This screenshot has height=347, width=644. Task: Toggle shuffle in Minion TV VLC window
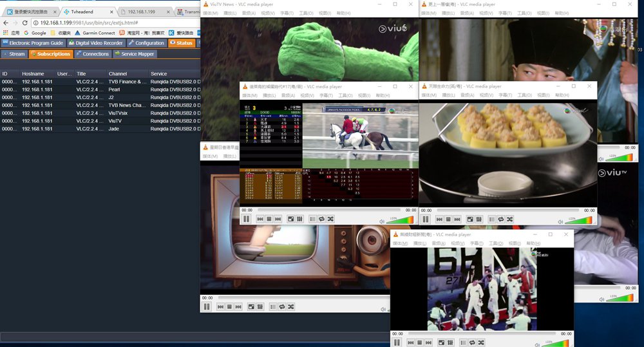coord(291,306)
